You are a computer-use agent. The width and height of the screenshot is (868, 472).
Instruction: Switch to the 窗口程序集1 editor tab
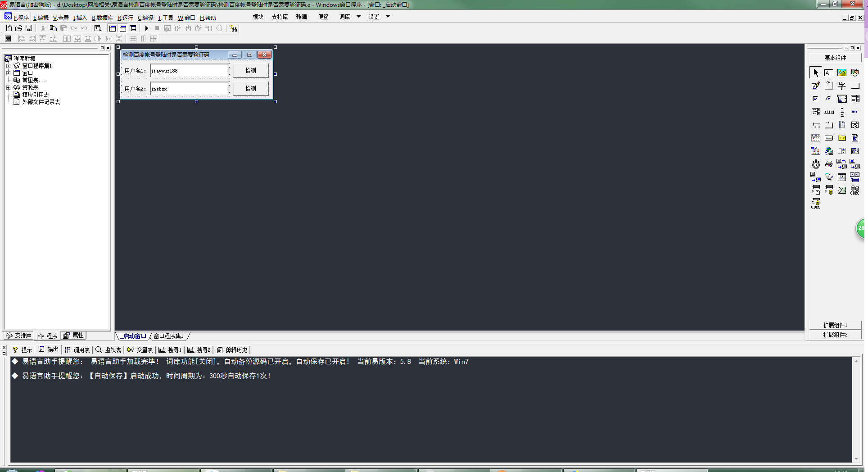tap(169, 336)
